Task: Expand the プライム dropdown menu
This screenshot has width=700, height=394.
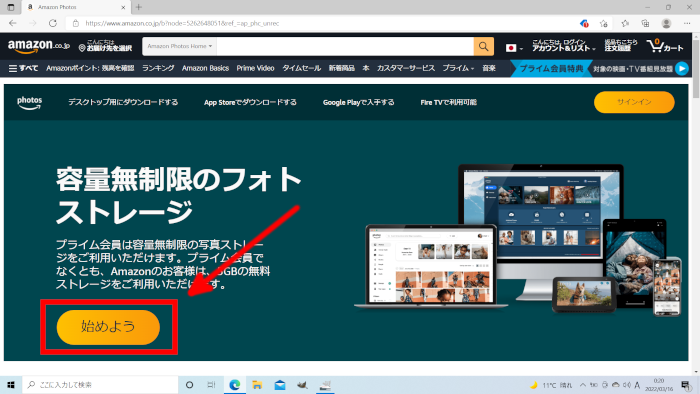Action: pos(458,68)
